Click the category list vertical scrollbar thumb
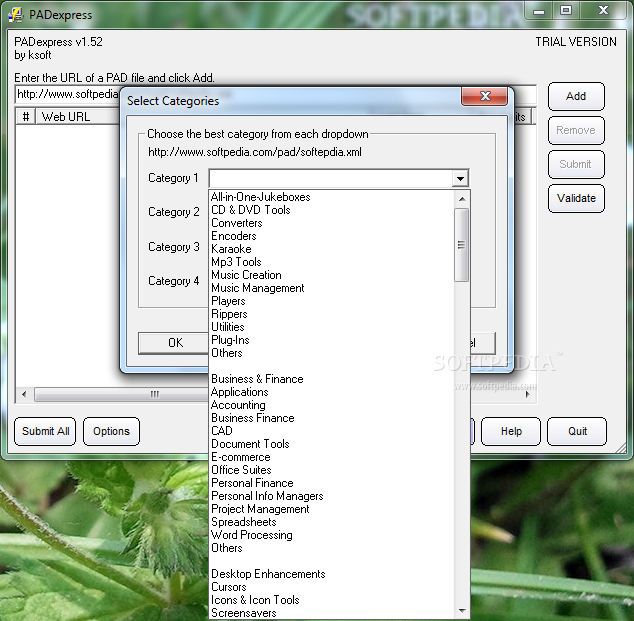Viewport: 634px width, 621px height. [461, 245]
